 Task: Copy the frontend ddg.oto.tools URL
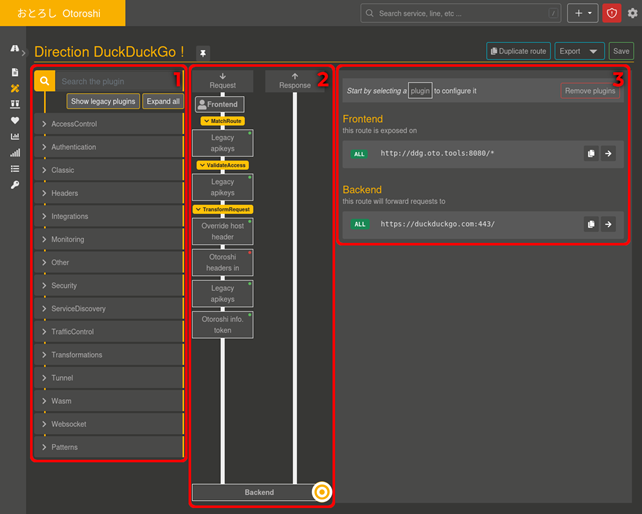(591, 154)
